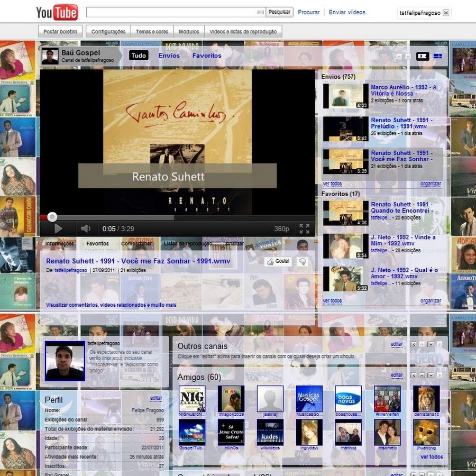
Task: Move Amigos module down
Action: (x=431, y=375)
